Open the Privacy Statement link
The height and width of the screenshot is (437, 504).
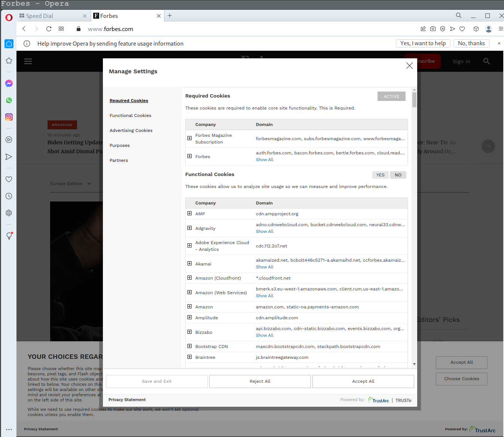[127, 400]
